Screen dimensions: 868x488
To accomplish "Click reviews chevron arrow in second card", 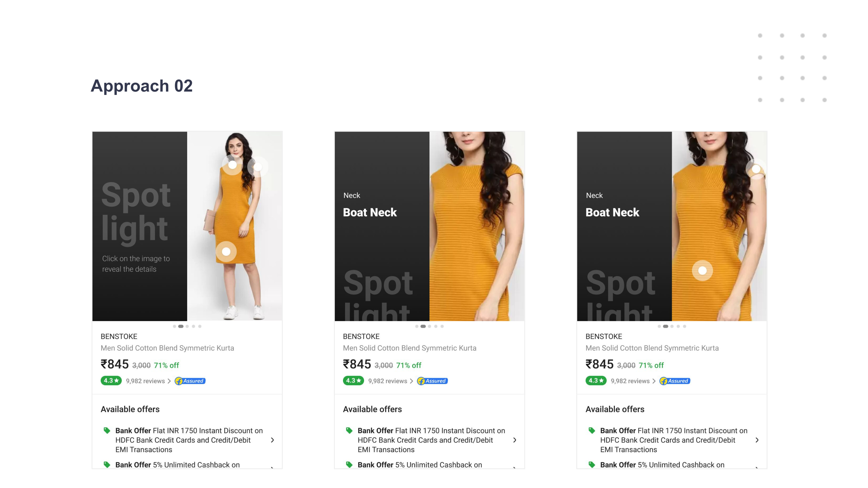I will tap(411, 381).
